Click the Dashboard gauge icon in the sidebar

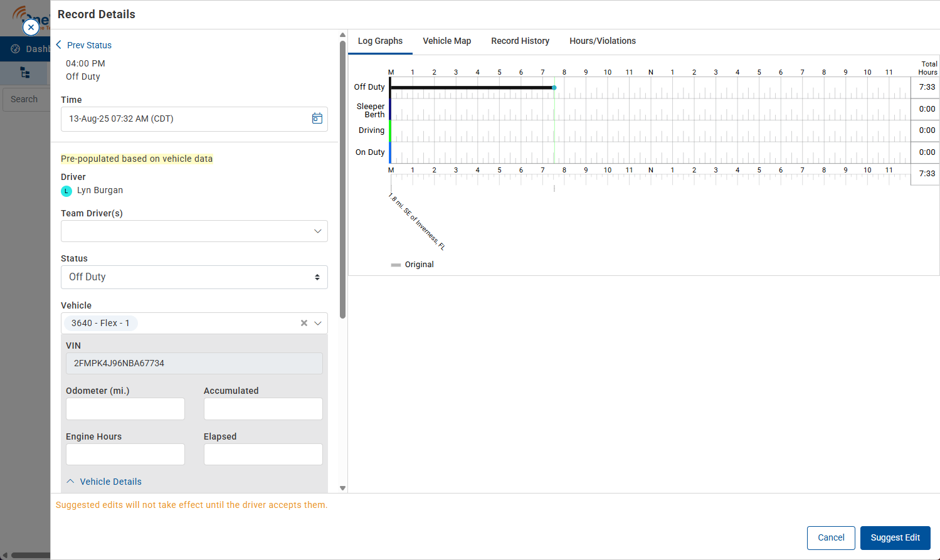click(16, 49)
